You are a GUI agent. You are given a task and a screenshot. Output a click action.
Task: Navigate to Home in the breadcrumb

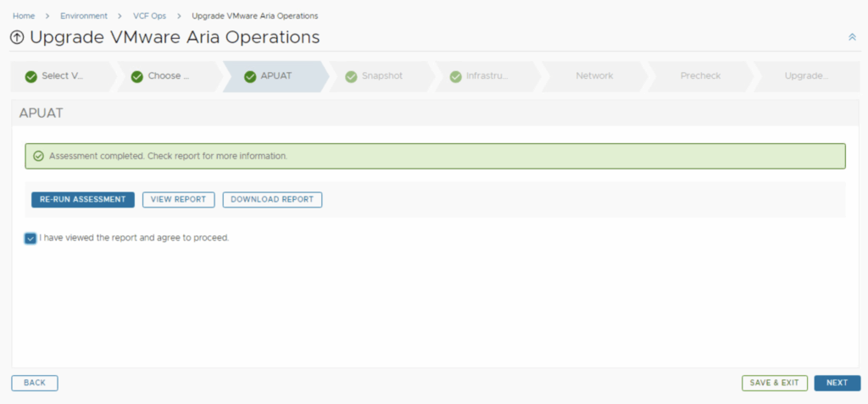pos(23,16)
